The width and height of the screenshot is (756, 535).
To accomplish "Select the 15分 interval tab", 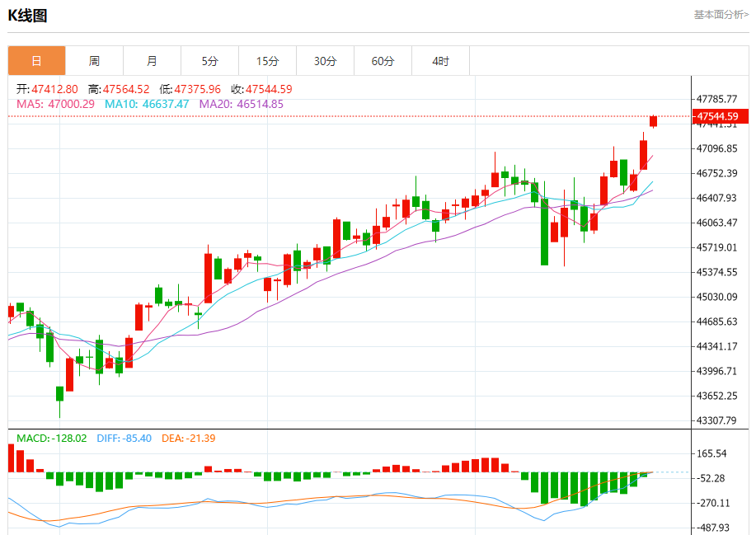I will coord(267,61).
